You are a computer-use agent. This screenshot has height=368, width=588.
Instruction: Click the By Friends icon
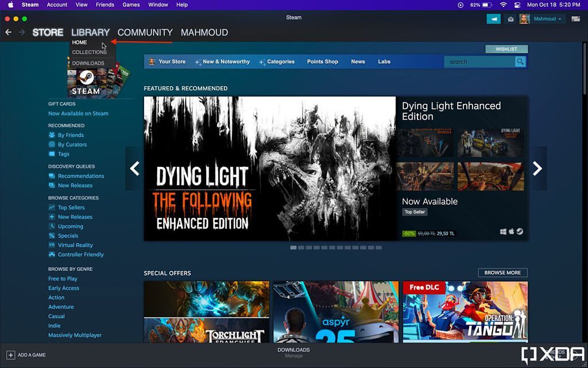pyautogui.click(x=52, y=135)
